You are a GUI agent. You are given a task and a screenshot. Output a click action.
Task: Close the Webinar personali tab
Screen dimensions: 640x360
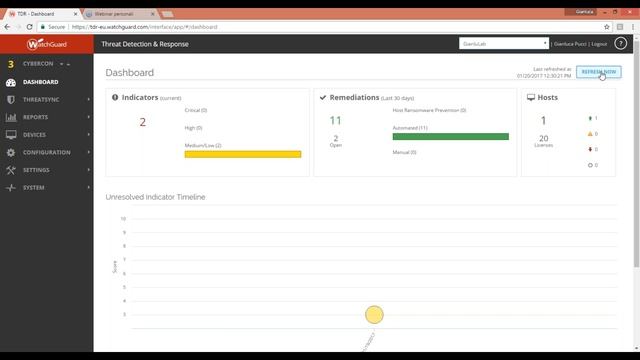click(153, 14)
